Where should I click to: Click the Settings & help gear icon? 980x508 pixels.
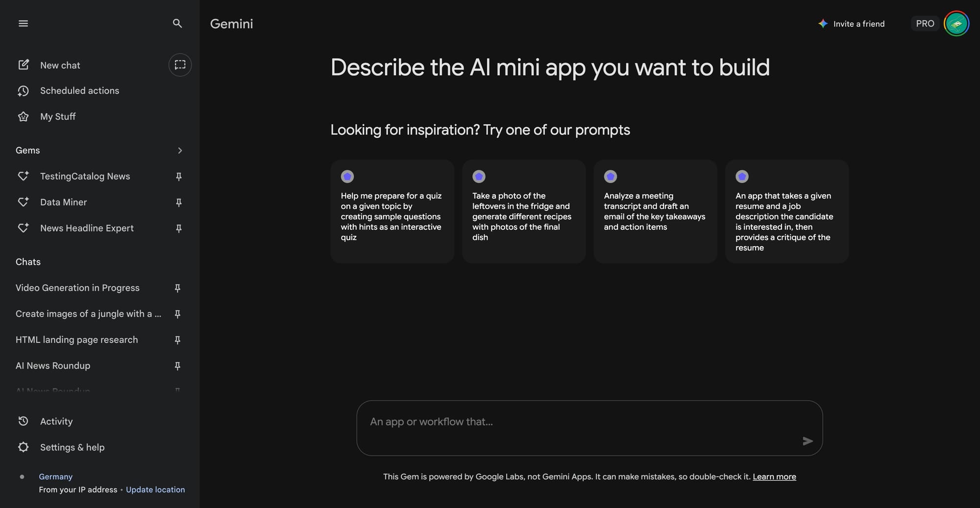[23, 447]
